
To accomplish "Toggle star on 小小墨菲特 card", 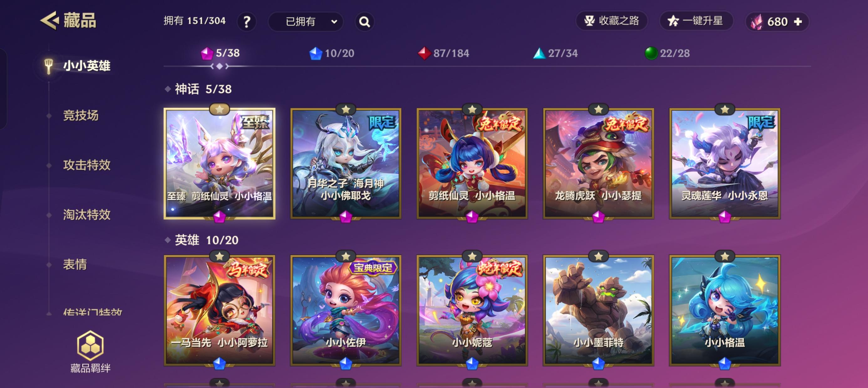I will coord(598,256).
